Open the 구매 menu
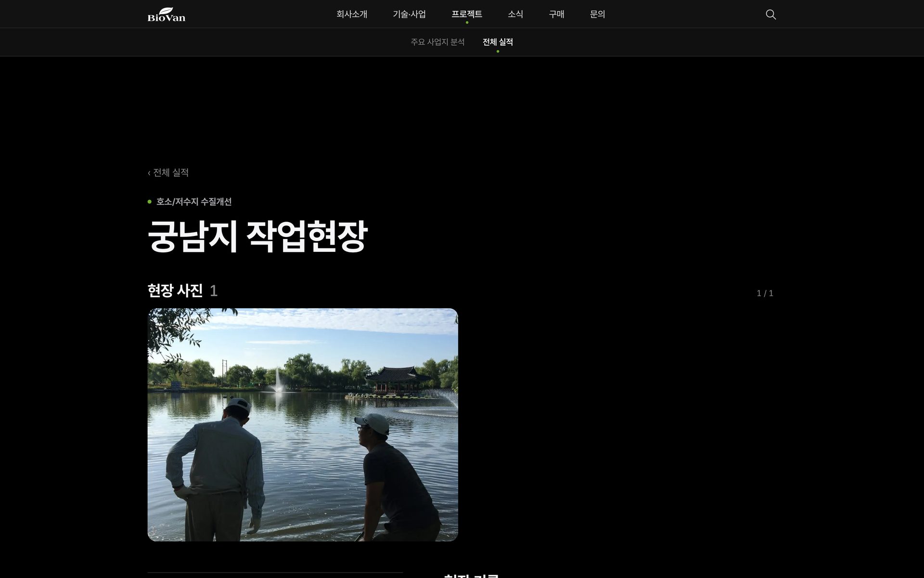 [x=556, y=14]
